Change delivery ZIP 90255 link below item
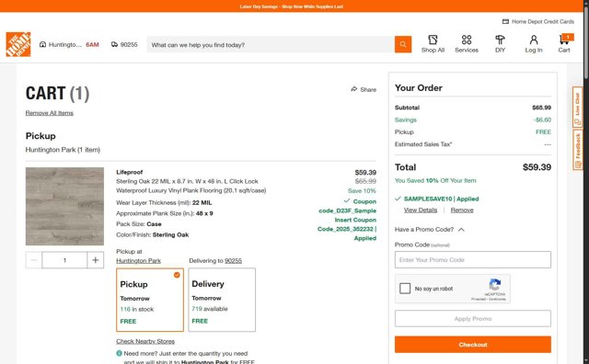 233,261
